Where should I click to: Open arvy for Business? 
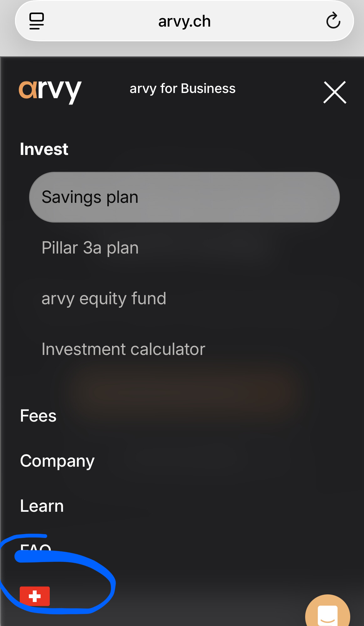[x=182, y=89]
